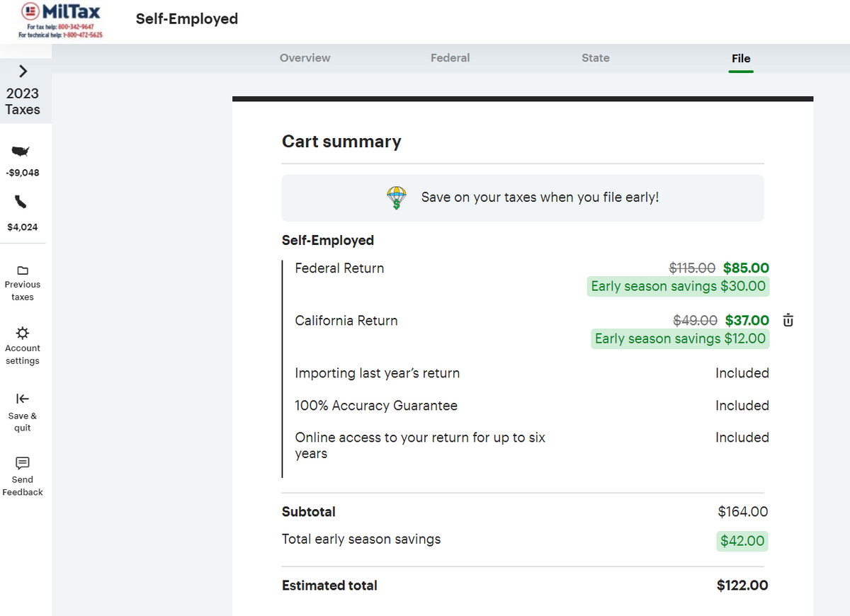Select the File tab
850x616 pixels.
(x=741, y=58)
